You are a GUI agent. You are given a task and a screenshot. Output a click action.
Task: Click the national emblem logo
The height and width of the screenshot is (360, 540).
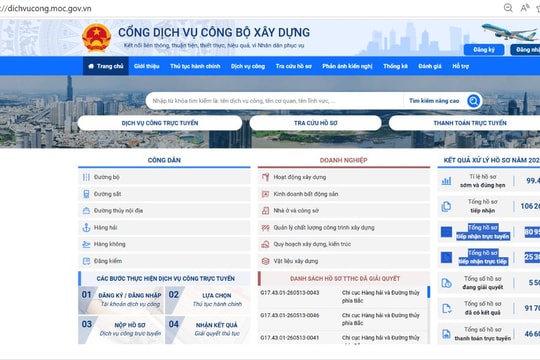pos(96,38)
